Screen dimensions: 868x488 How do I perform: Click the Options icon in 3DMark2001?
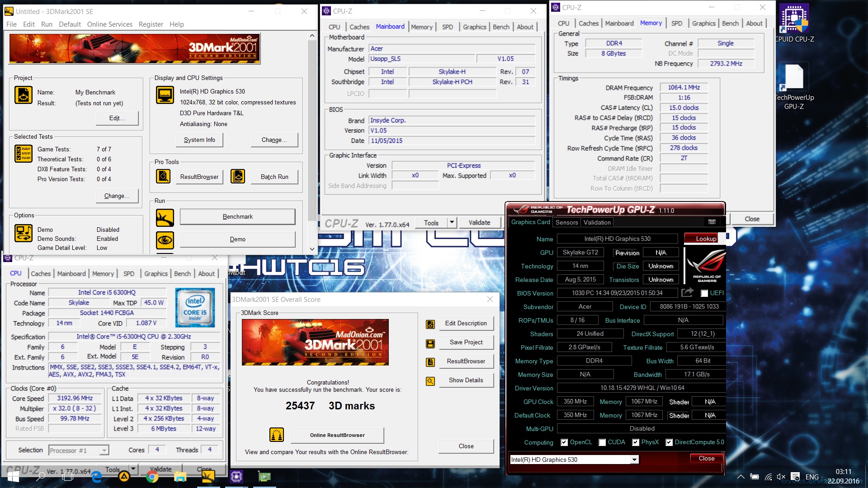pos(23,233)
